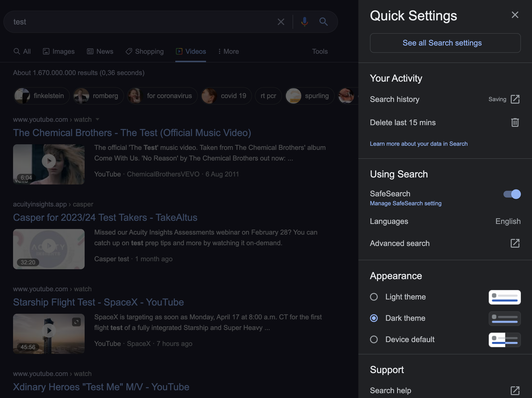Switch to the Images tab
This screenshot has width=532, height=398.
[x=59, y=51]
